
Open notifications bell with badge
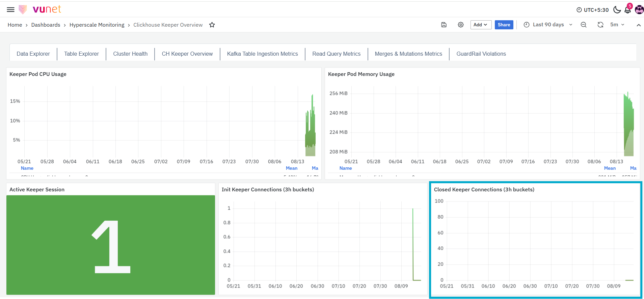tap(628, 9)
